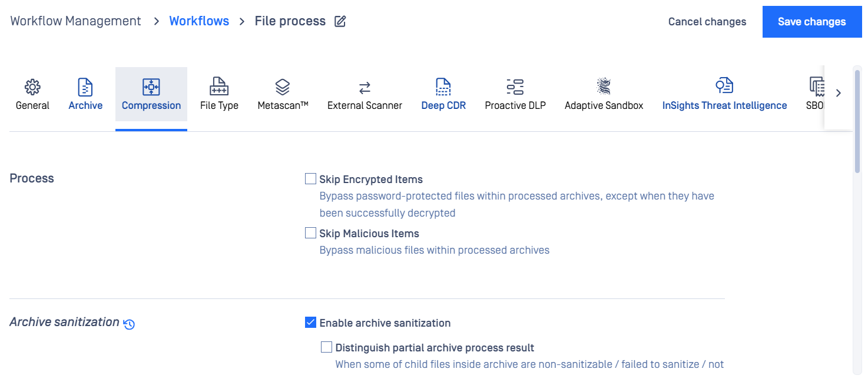The width and height of the screenshot is (868, 382).
Task: Select the Compression tab
Action: click(151, 98)
